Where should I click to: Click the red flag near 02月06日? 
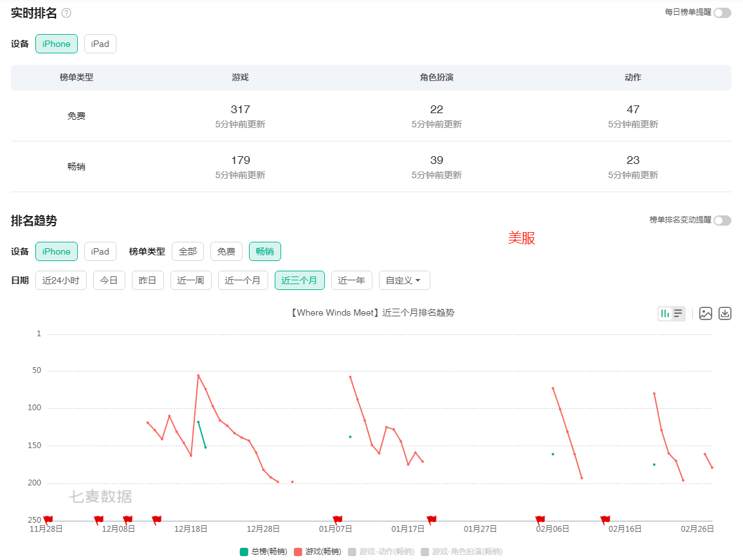tap(540, 519)
